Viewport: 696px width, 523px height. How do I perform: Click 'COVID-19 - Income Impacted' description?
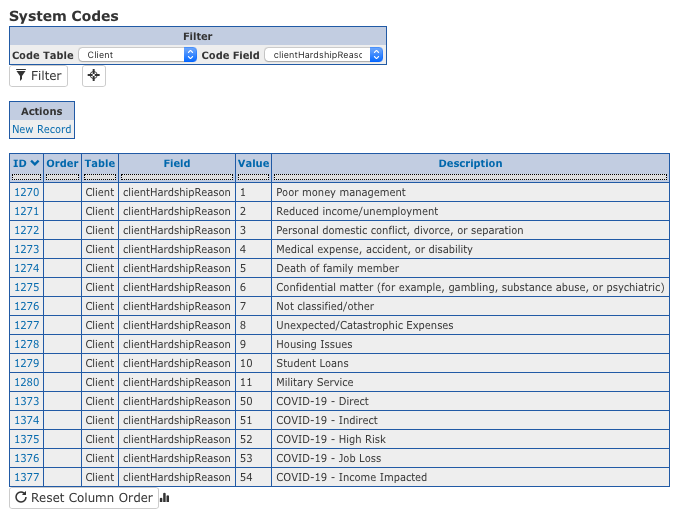pos(352,477)
